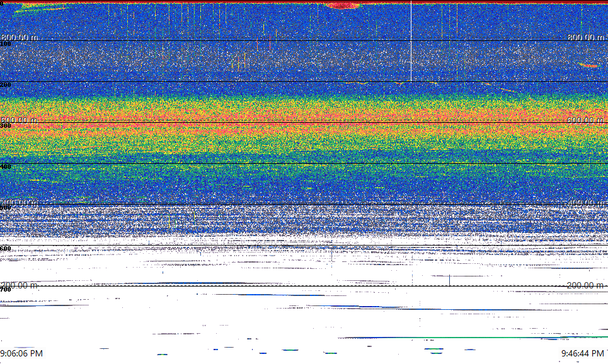Click the 400.00 m range label on left side
Screen dimensions: 608x364
20,203
